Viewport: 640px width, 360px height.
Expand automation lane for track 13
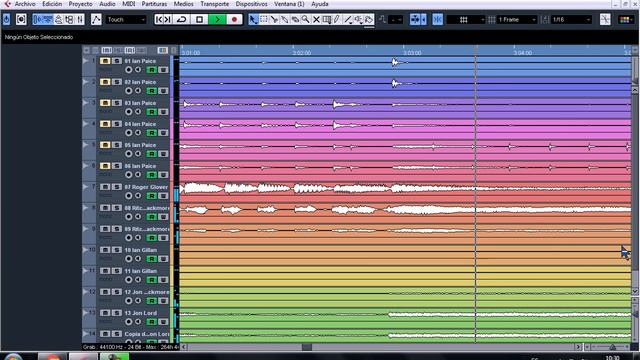pos(85,313)
